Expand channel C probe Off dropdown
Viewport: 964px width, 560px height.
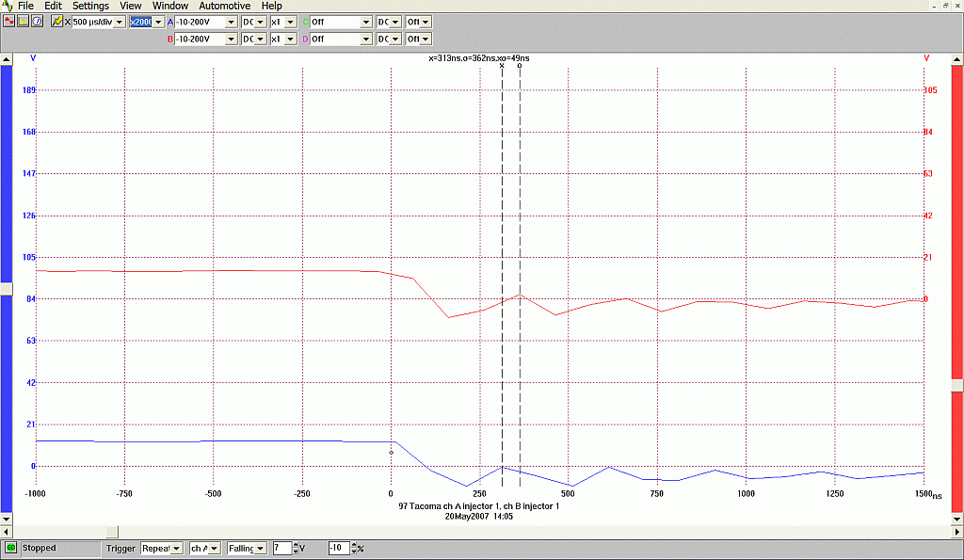(x=426, y=23)
